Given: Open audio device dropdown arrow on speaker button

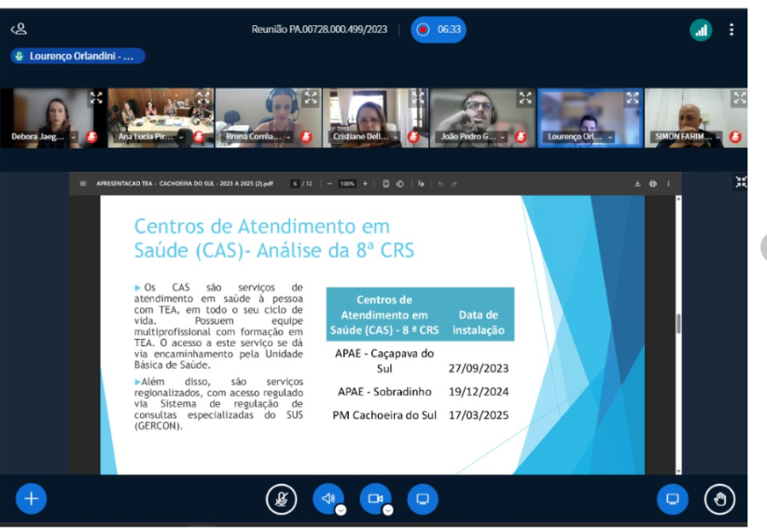Looking at the screenshot, I should [341, 511].
